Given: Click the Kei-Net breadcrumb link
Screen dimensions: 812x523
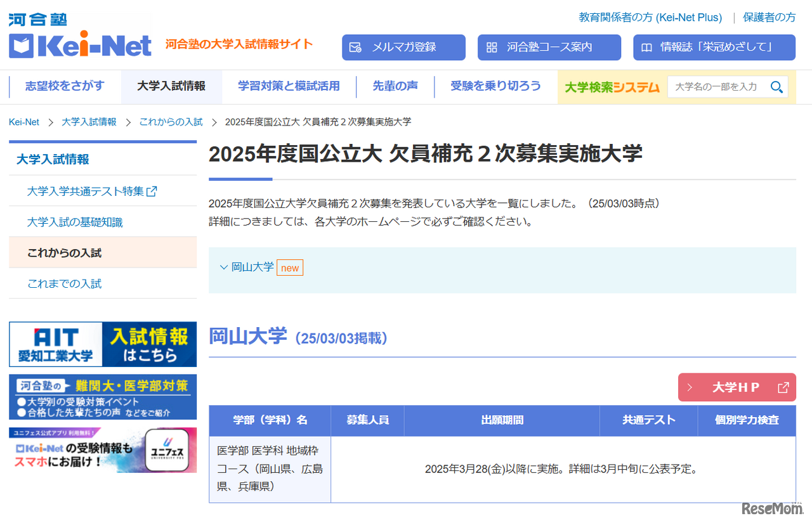Looking at the screenshot, I should click(23, 121).
